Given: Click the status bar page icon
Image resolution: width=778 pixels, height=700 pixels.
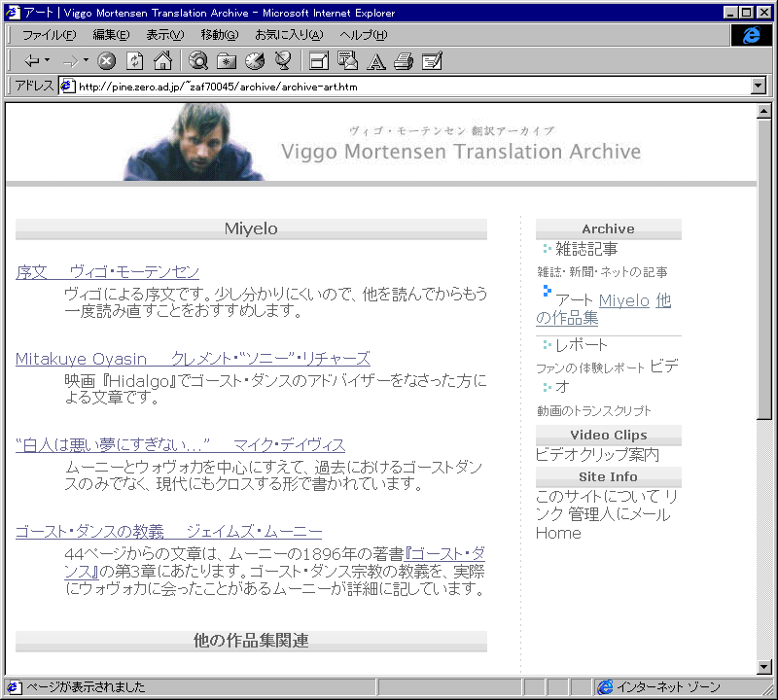Looking at the screenshot, I should tap(14, 687).
